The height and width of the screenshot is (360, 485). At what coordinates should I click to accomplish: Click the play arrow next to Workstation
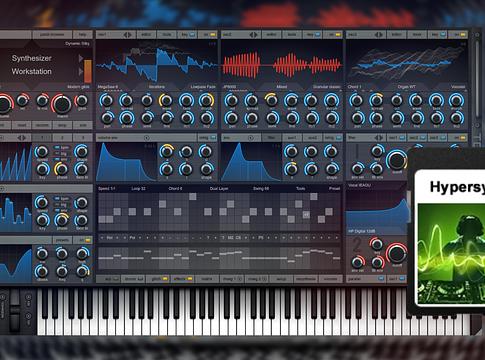pyautogui.click(x=81, y=71)
